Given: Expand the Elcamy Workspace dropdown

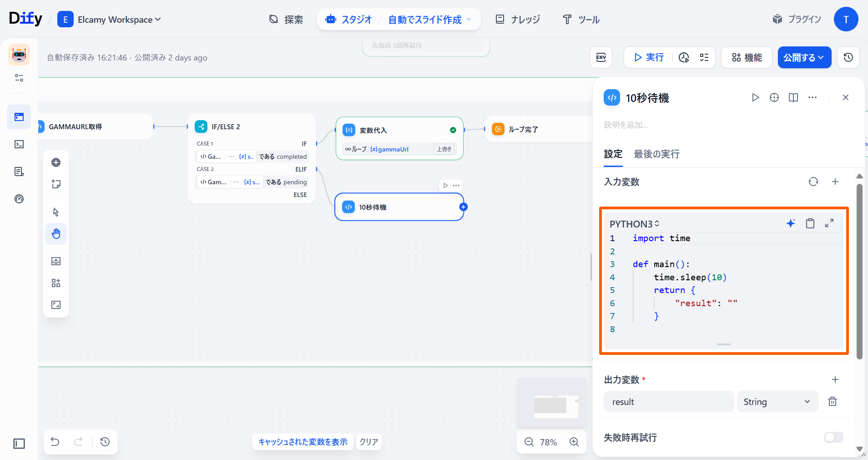Looking at the screenshot, I should 119,20.
